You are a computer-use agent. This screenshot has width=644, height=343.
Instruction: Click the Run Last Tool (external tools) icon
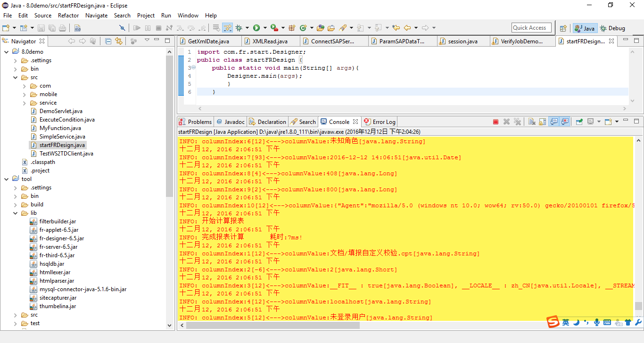[274, 28]
